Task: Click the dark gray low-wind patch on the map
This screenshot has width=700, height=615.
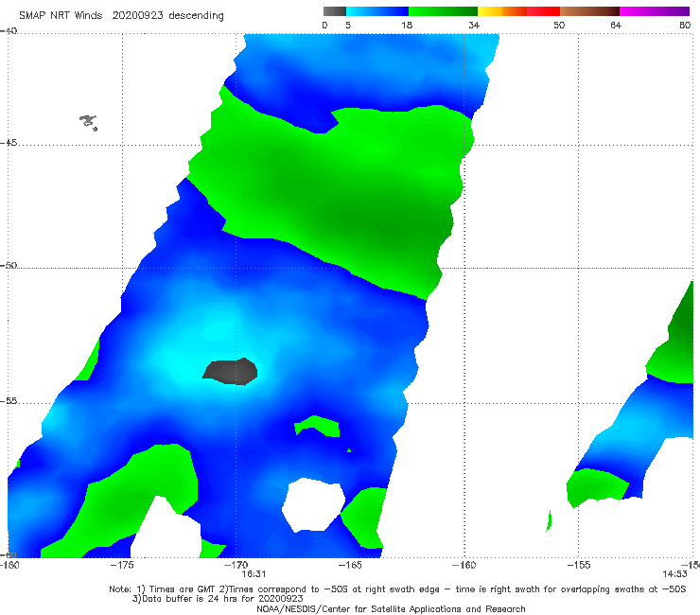Action: [231, 371]
